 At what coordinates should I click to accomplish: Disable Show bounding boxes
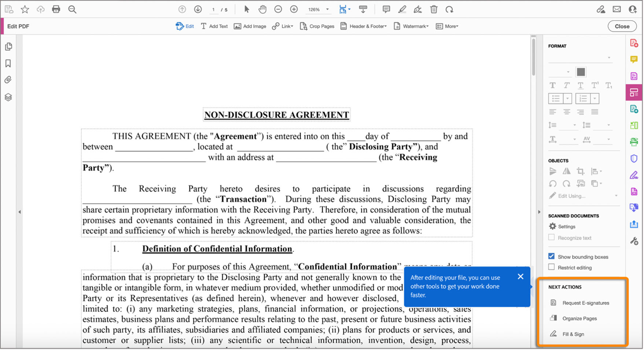click(x=552, y=256)
